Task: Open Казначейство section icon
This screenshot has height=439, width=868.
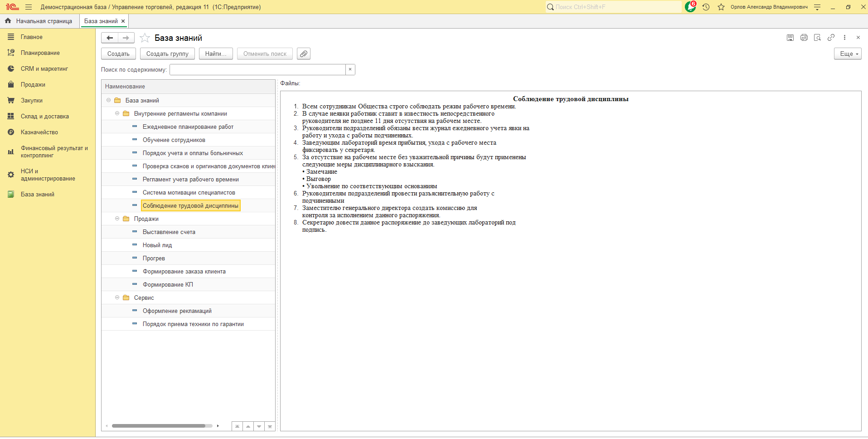Action: pyautogui.click(x=11, y=132)
